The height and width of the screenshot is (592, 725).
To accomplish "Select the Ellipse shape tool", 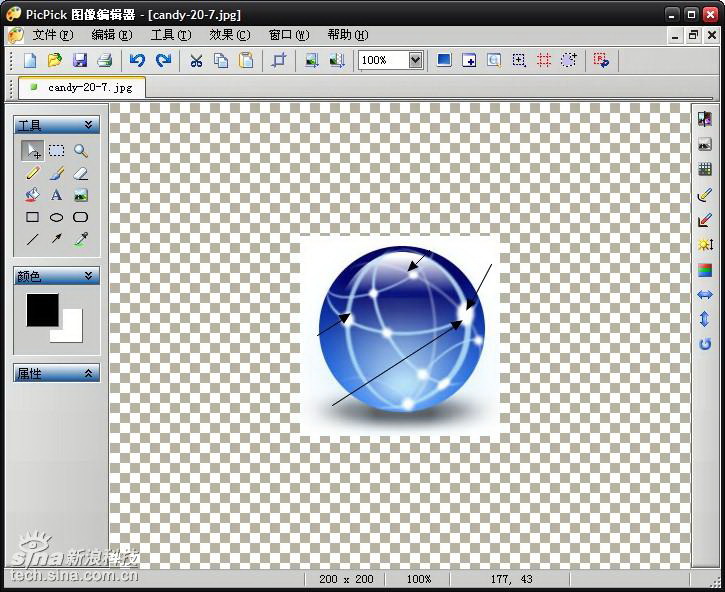I will [56, 217].
